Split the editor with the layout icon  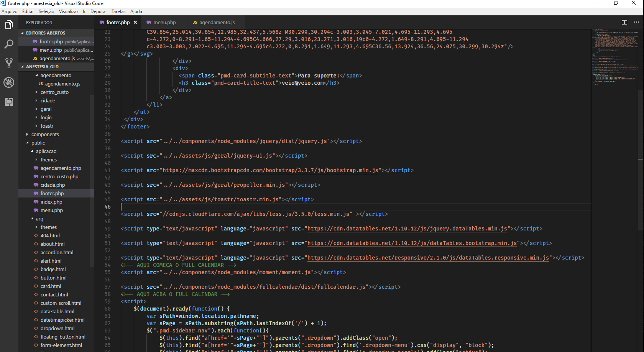624,22
